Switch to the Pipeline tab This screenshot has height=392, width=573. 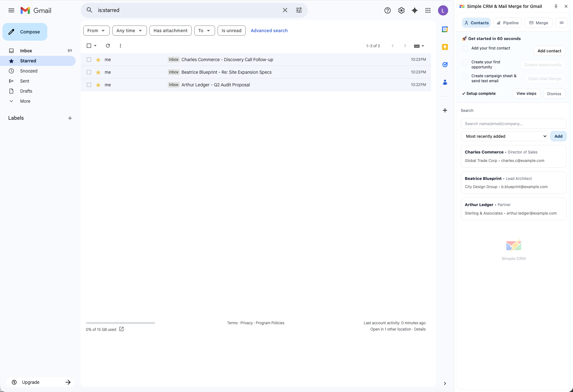point(507,22)
